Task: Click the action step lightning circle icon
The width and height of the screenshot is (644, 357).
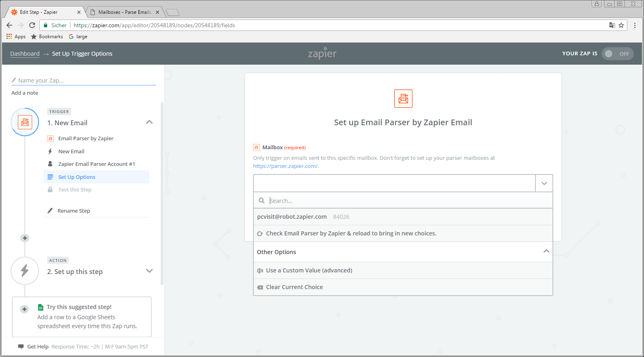Action: (25, 271)
